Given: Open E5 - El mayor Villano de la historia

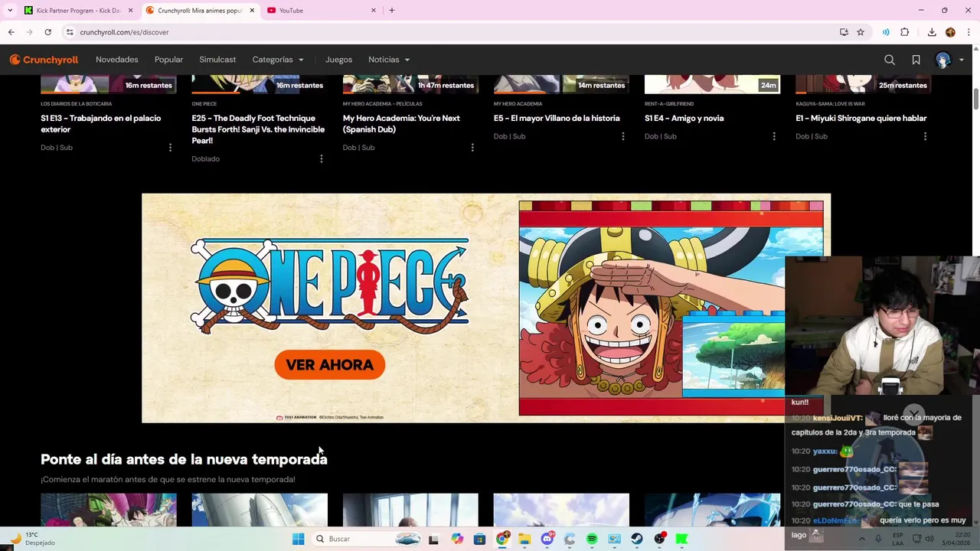Looking at the screenshot, I should tap(557, 119).
